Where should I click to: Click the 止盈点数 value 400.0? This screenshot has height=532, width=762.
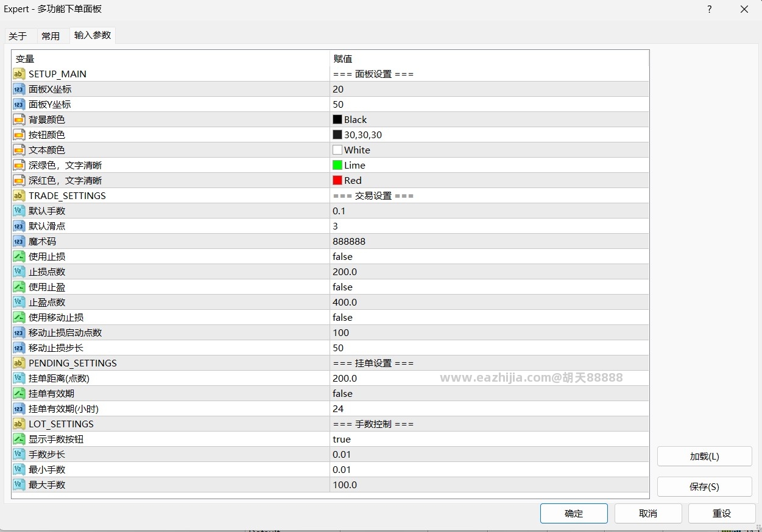click(x=345, y=302)
